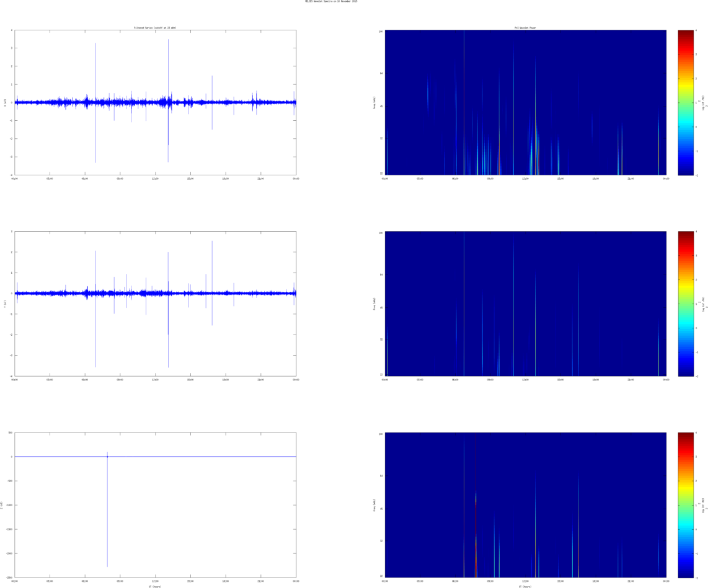Select the Z component time series plot
The image size is (708, 588).
tap(156, 505)
